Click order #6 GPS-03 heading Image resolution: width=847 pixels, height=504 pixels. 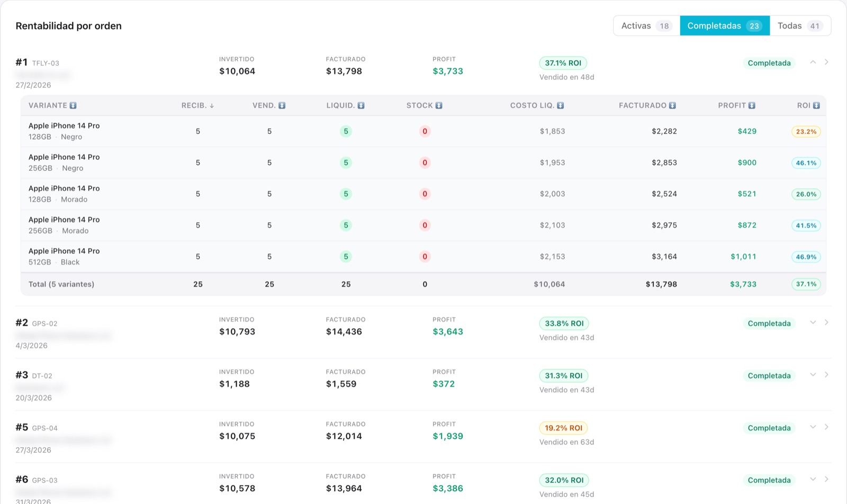pos(37,480)
